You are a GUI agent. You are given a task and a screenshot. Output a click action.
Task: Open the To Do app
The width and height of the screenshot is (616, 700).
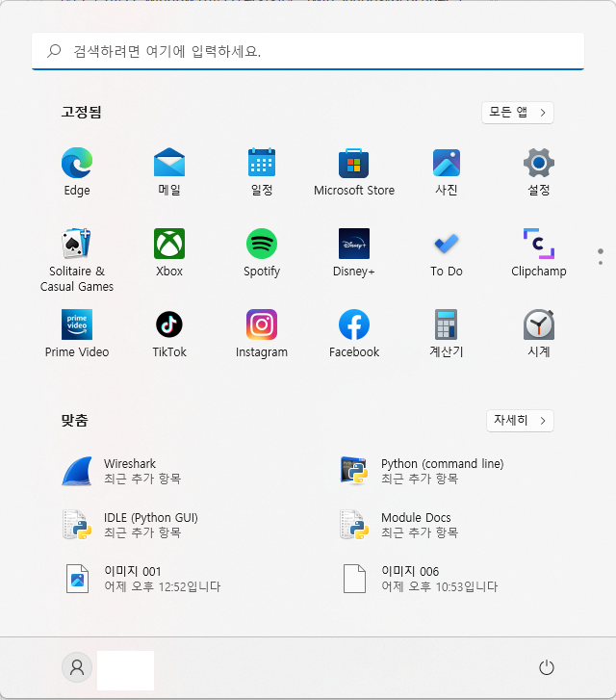pos(447,252)
